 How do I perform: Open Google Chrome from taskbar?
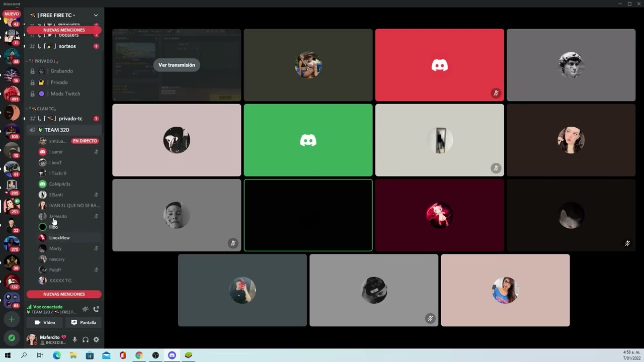[139, 355]
